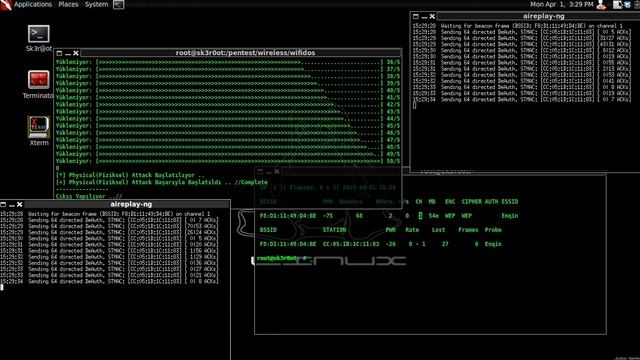This screenshot has height=360, width=640.
Task: Open the Xterm desktop icon
Action: [x=39, y=131]
